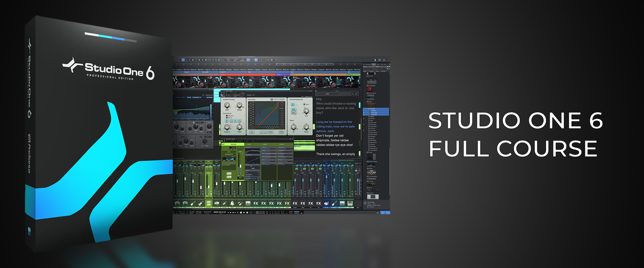This screenshot has height=268, width=644.
Task: Click the Vocoder Release knob
Action: pyautogui.click(x=239, y=105)
